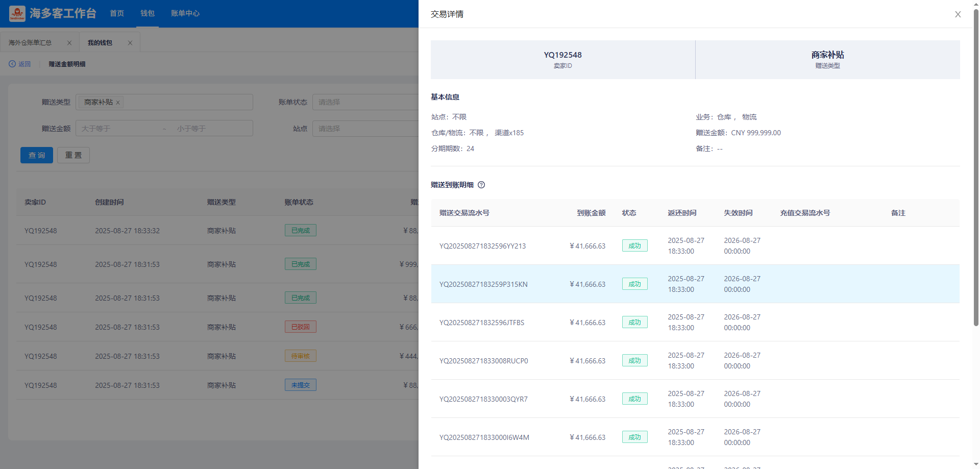Viewport: 980px width, 469px height.
Task: Click the 成功 status tag in row YQ202508271833000I6W4M
Action: click(634, 437)
